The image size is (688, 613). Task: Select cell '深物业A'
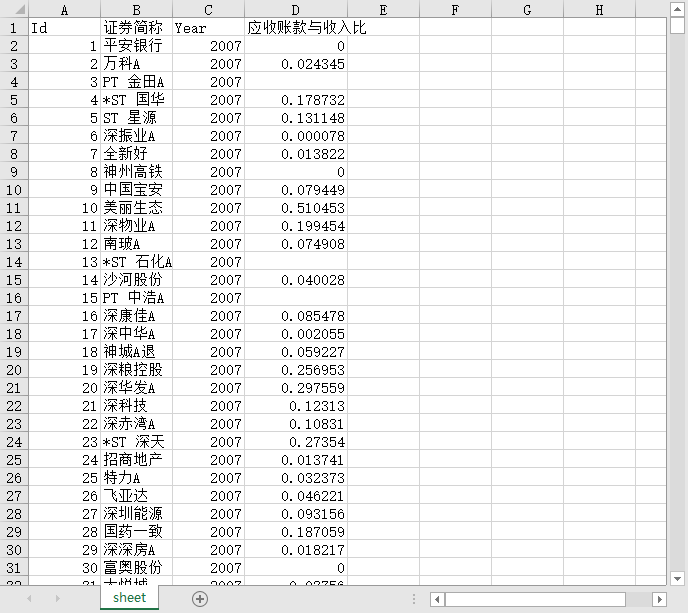pyautogui.click(x=136, y=226)
